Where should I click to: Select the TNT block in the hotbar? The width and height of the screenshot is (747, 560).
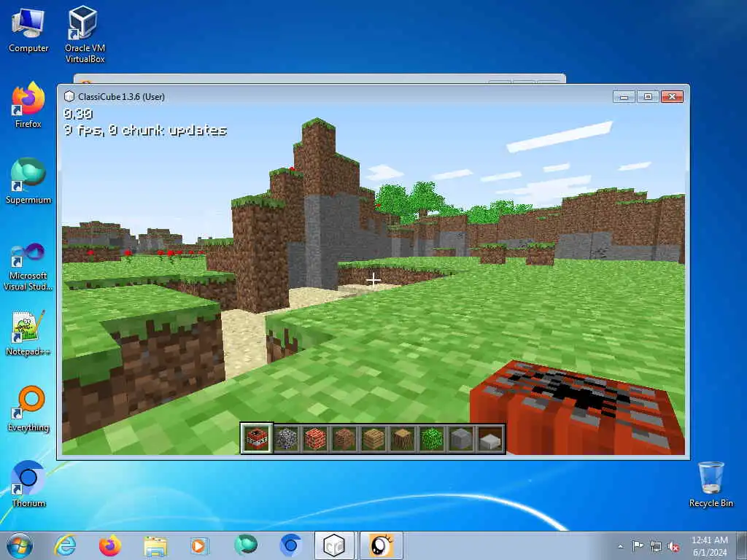(257, 438)
